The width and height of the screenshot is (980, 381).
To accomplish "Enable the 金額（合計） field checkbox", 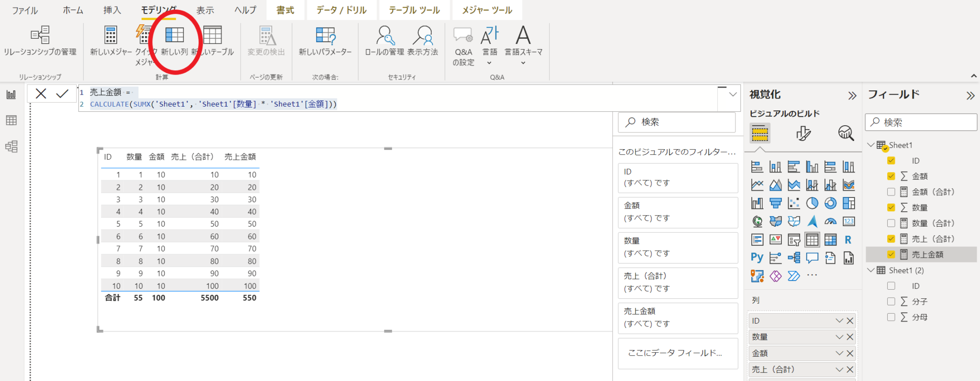I will tap(891, 192).
